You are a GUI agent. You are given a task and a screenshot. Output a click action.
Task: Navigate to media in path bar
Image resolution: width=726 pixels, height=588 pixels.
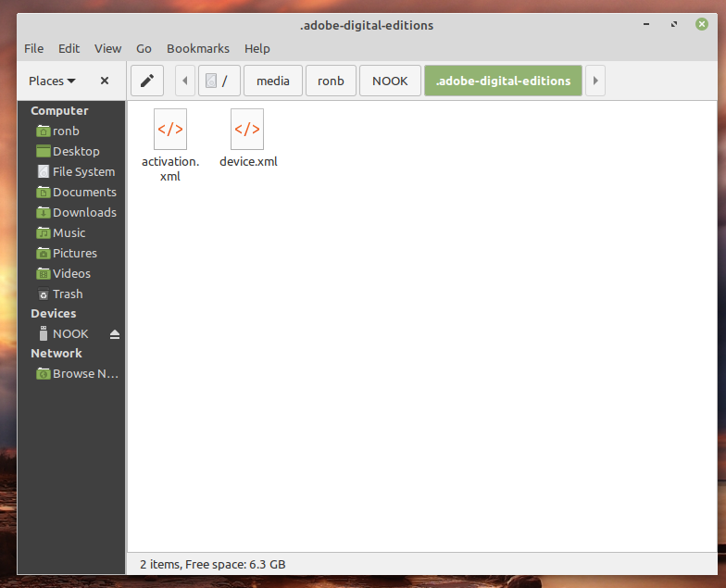tap(273, 81)
